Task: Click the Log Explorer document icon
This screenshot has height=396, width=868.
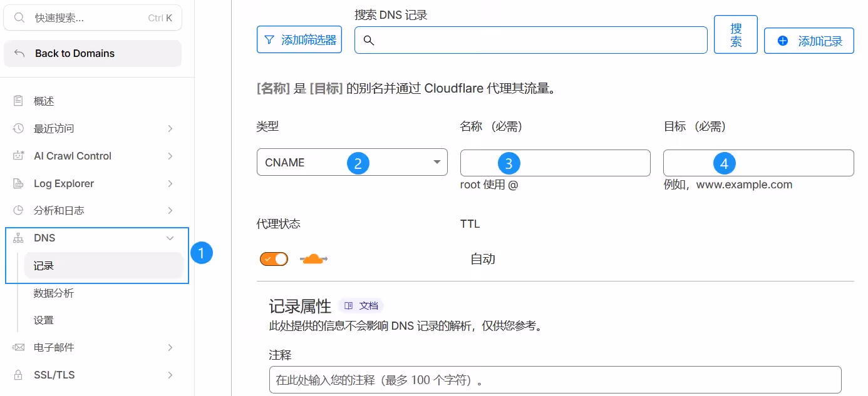Action: click(18, 183)
